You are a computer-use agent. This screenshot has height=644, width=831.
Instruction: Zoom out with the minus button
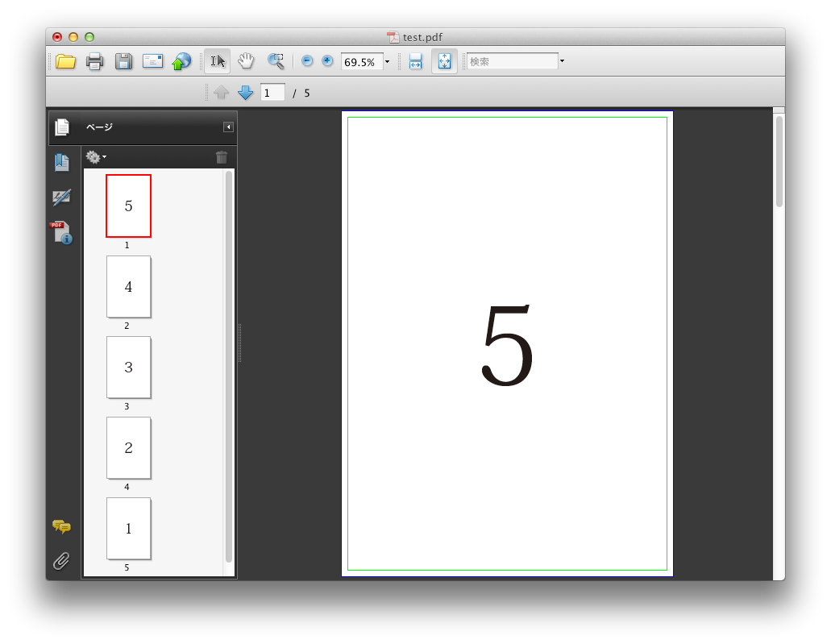click(307, 61)
